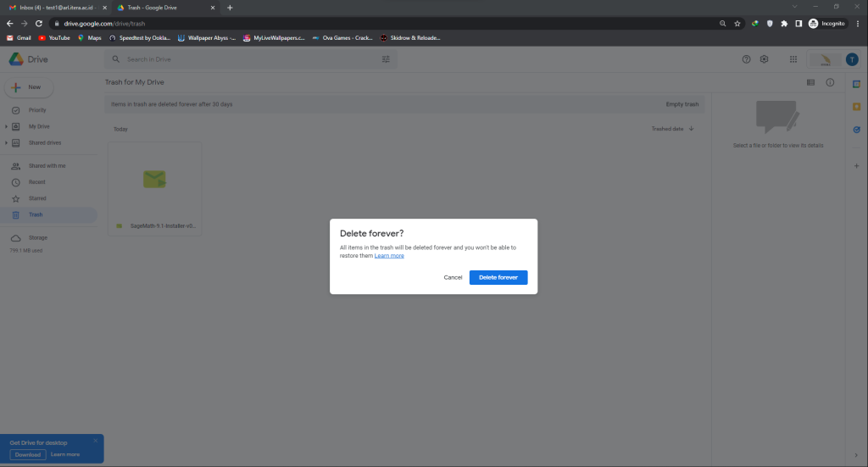Select the SageMath installer file thumbnail
Screen dimensions: 868x467
[x=154, y=180]
